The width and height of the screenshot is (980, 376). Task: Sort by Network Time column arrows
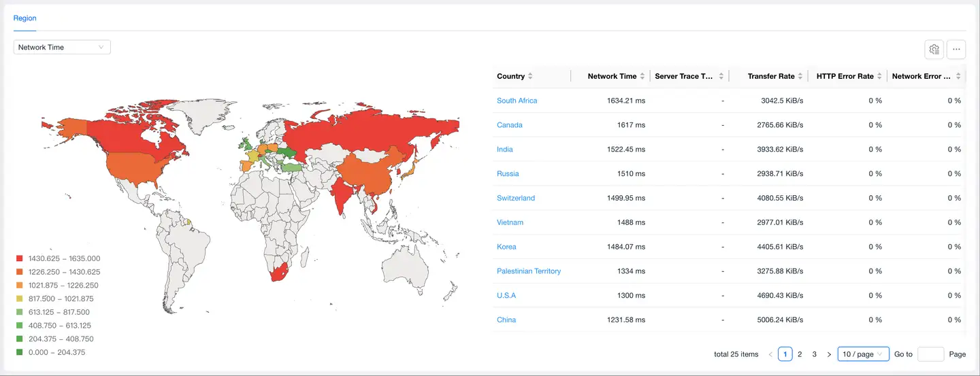tap(642, 76)
